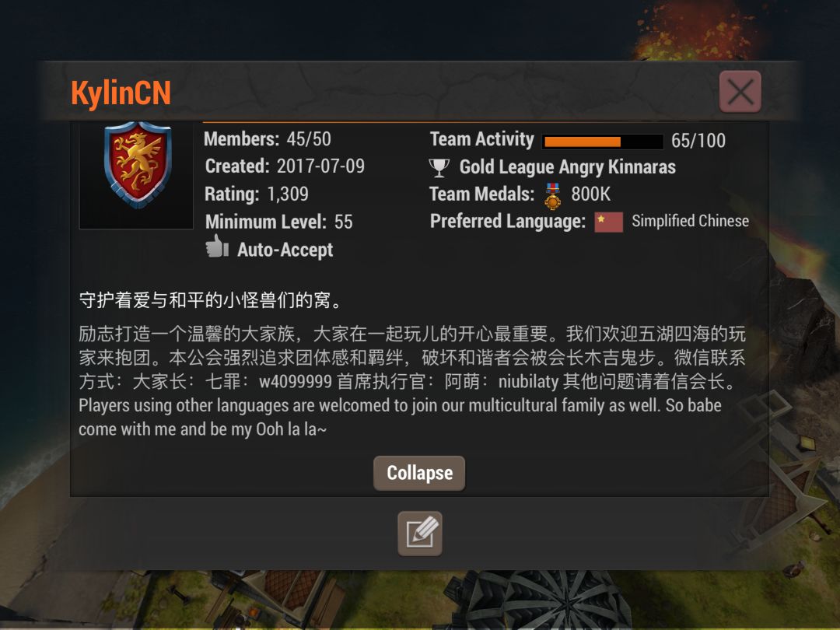
Task: Select the Chinese flag language icon
Action: pos(608,222)
